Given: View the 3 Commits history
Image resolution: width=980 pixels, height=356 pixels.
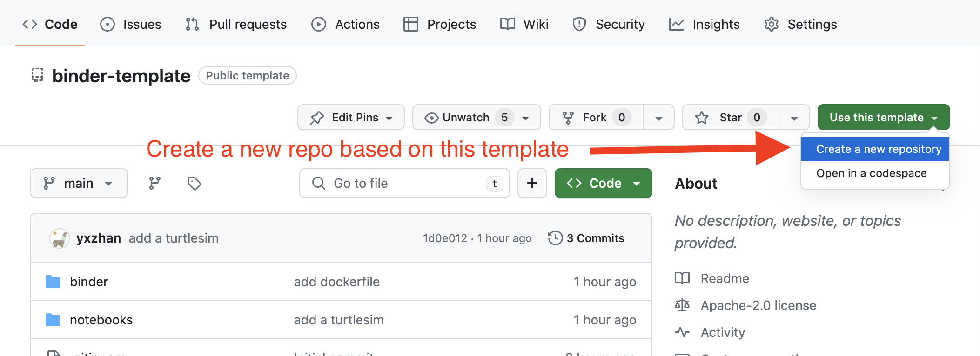Looking at the screenshot, I should (x=586, y=238).
